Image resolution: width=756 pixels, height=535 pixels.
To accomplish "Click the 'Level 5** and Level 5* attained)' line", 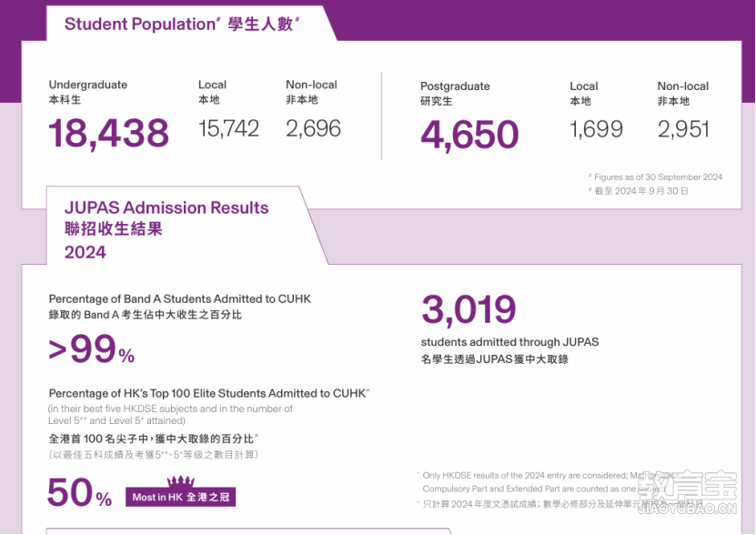I will tap(116, 420).
